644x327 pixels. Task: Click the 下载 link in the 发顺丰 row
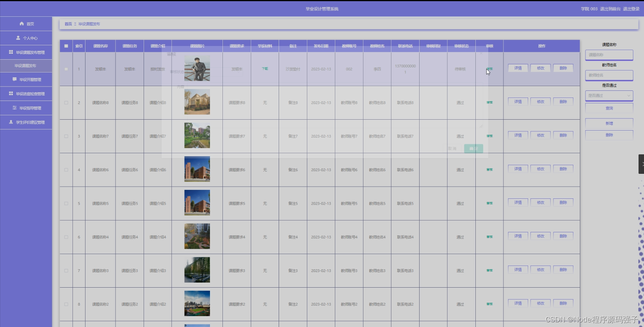[x=265, y=69]
